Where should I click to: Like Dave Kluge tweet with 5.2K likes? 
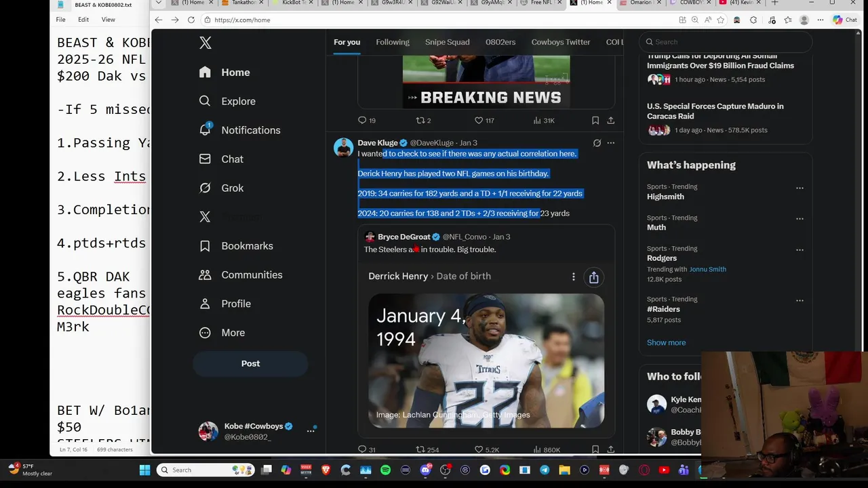[x=487, y=449]
